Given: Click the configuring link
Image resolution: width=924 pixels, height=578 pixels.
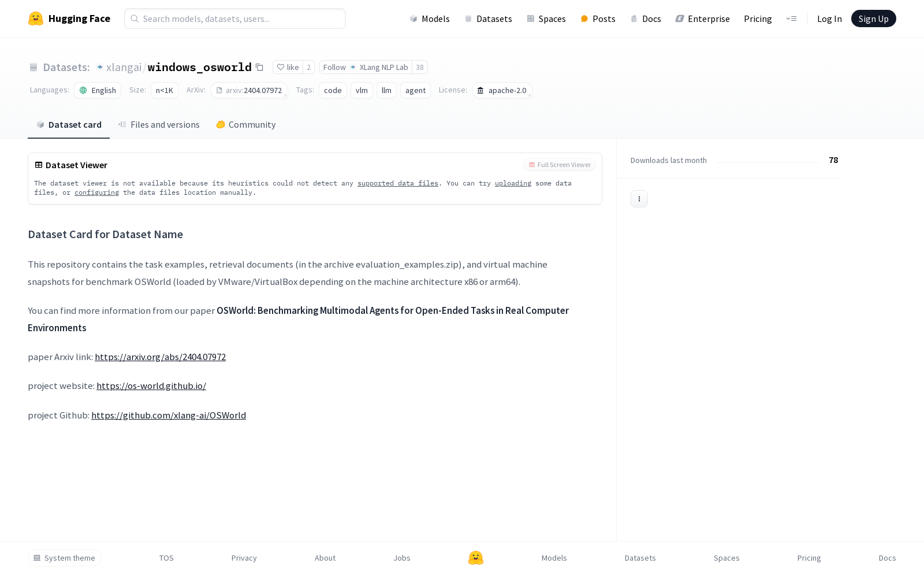Looking at the screenshot, I should tap(96, 192).
